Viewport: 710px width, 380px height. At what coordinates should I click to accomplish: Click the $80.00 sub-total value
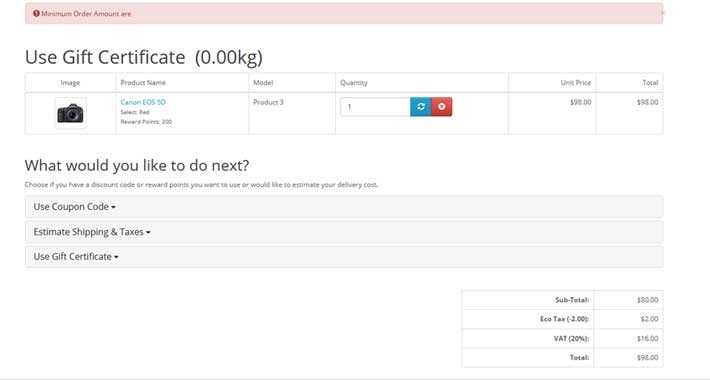pos(648,300)
